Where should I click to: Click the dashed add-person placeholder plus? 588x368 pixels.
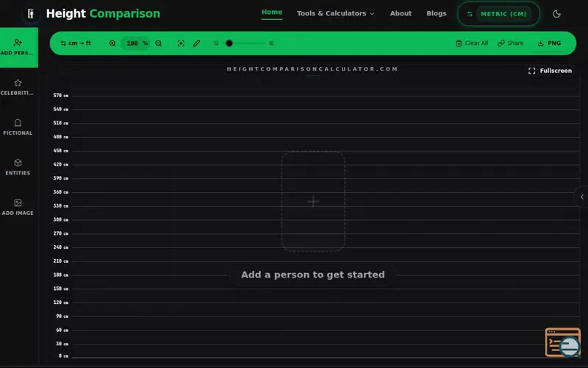(x=313, y=201)
